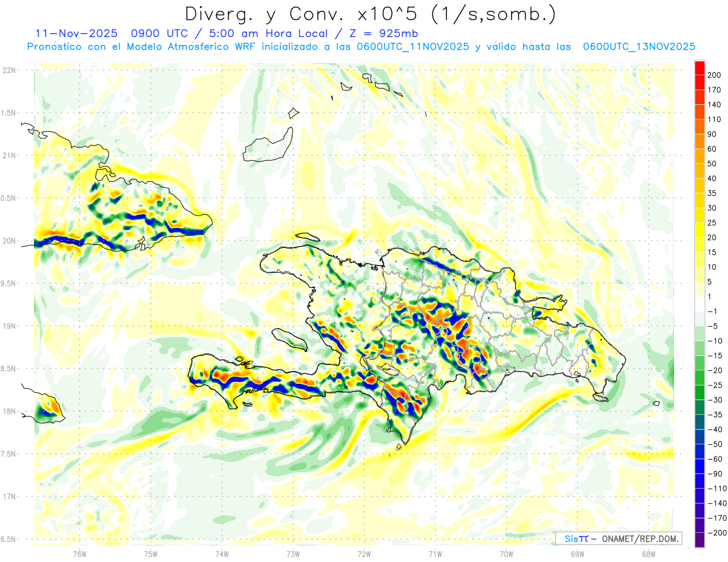Click the '1.5N' latitude label

(x=9, y=113)
